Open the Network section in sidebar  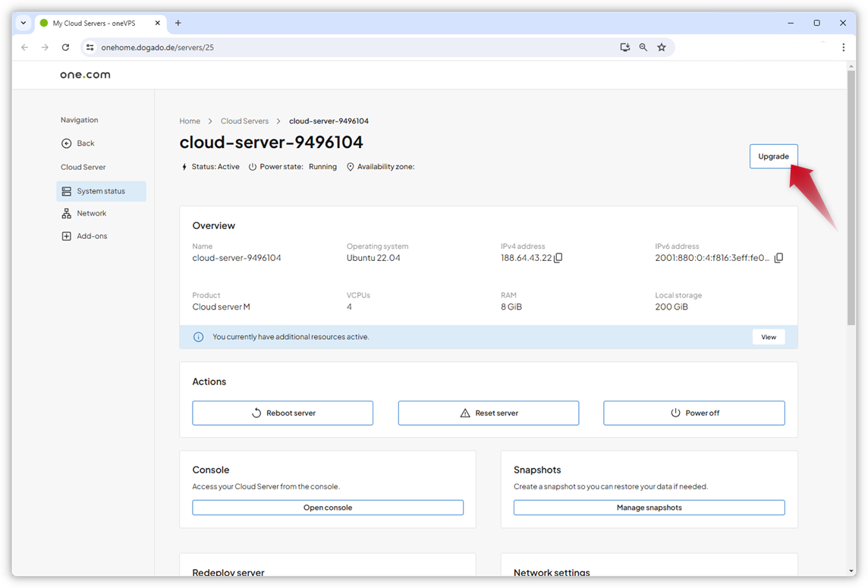tap(91, 214)
